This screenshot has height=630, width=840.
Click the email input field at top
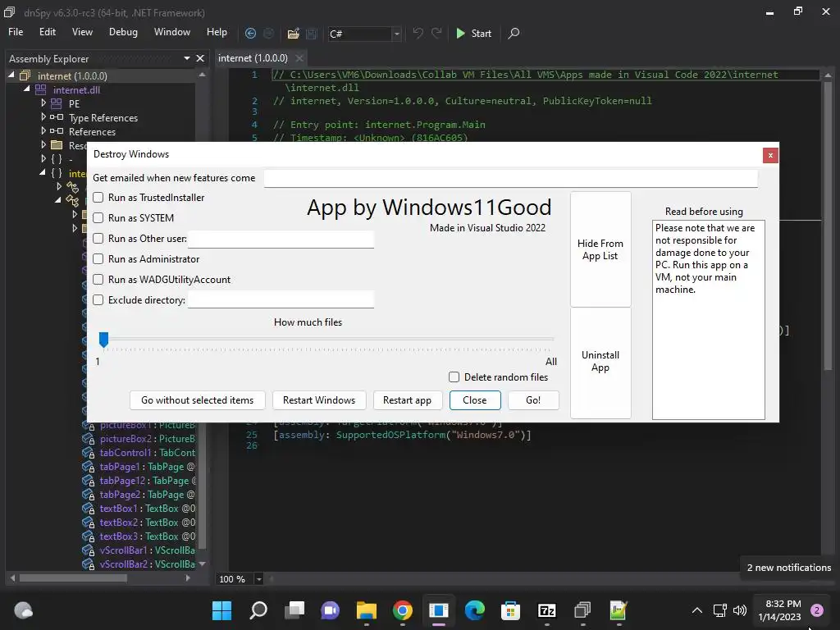pyautogui.click(x=510, y=178)
